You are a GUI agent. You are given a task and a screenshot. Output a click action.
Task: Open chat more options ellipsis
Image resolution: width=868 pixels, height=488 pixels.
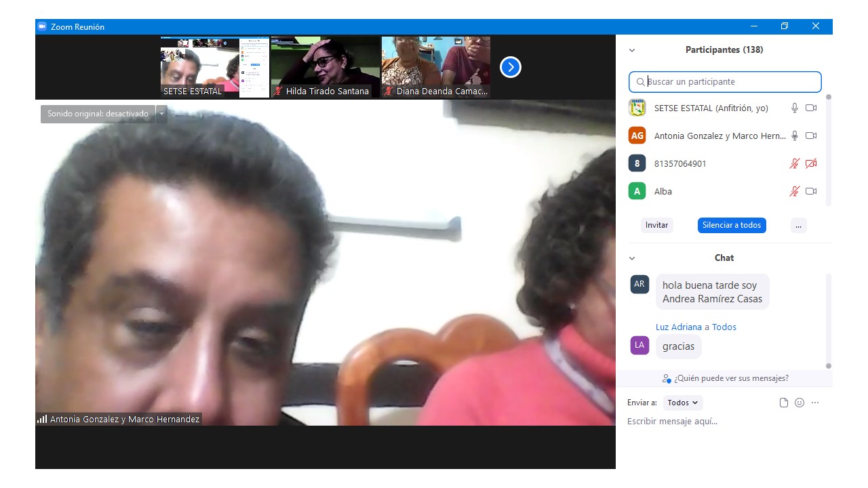tap(815, 403)
